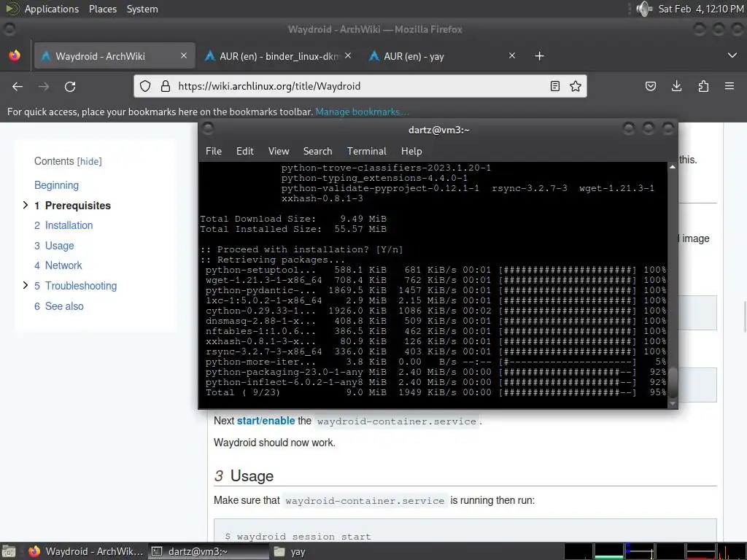The width and height of the screenshot is (747, 560).
Task: Select the Waydroid - ArchWiki tab
Action: 115,56
